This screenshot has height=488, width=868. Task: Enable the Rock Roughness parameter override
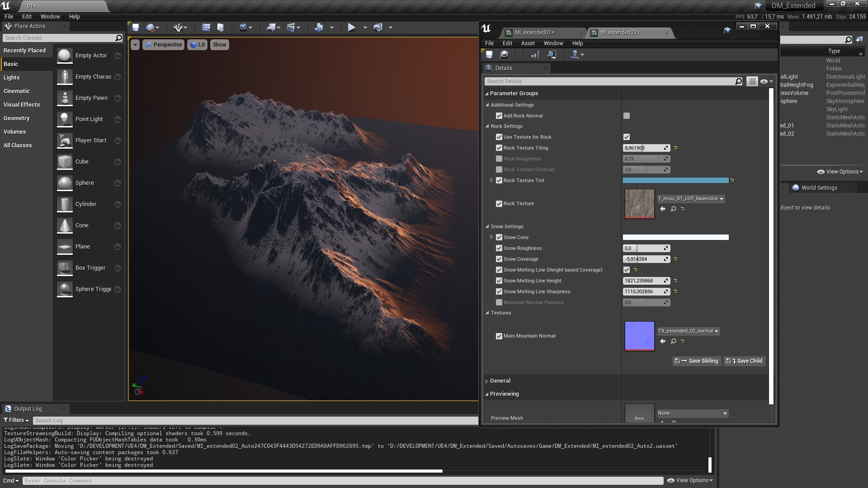499,159
